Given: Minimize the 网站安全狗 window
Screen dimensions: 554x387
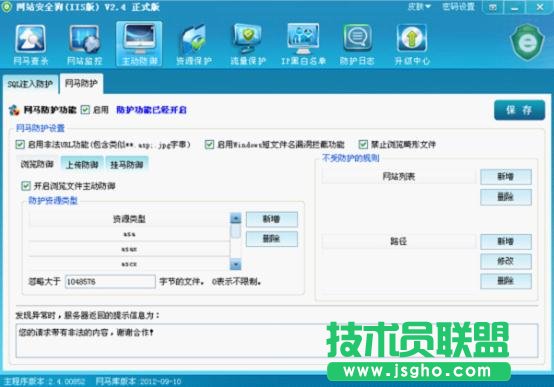Looking at the screenshot, I should click(x=514, y=7).
